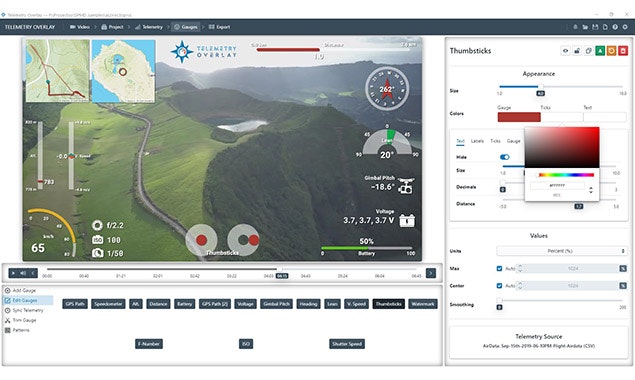Select the GPS Path gauge chip

(x=75, y=304)
